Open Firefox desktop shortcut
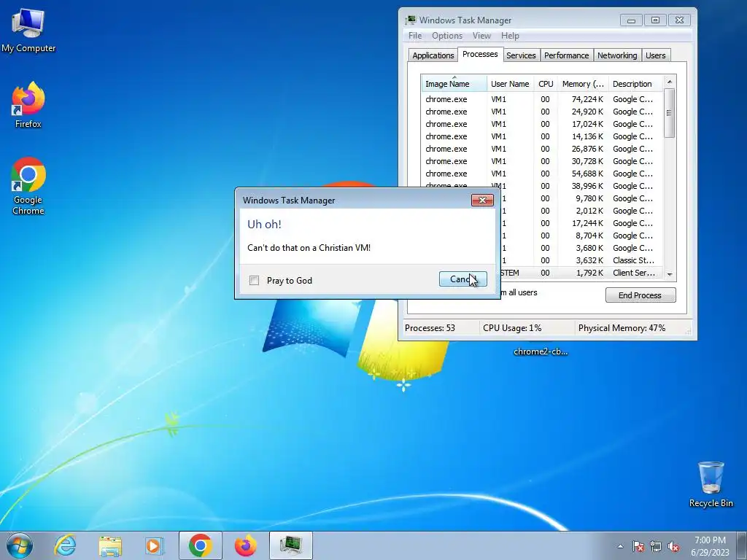Viewport: 747px width, 560px height. 28,105
